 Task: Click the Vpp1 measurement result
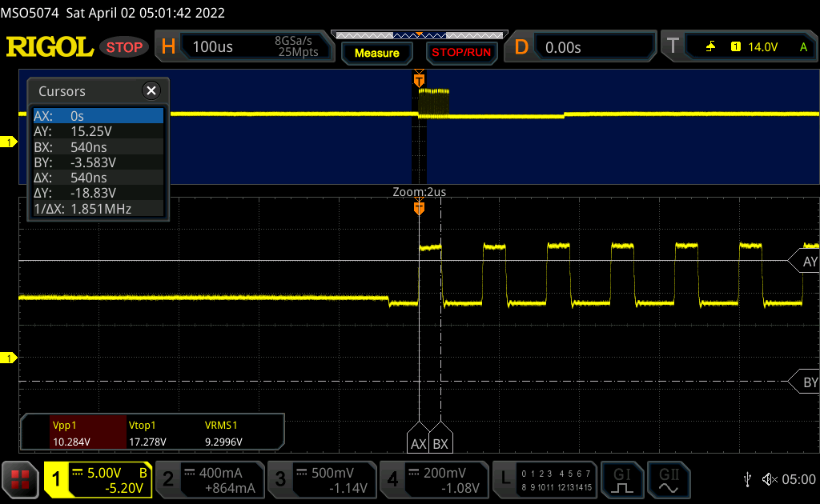[88, 433]
